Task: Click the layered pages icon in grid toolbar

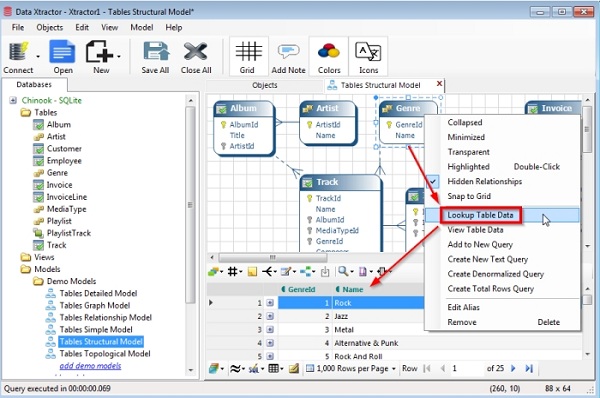Action: 214,369
